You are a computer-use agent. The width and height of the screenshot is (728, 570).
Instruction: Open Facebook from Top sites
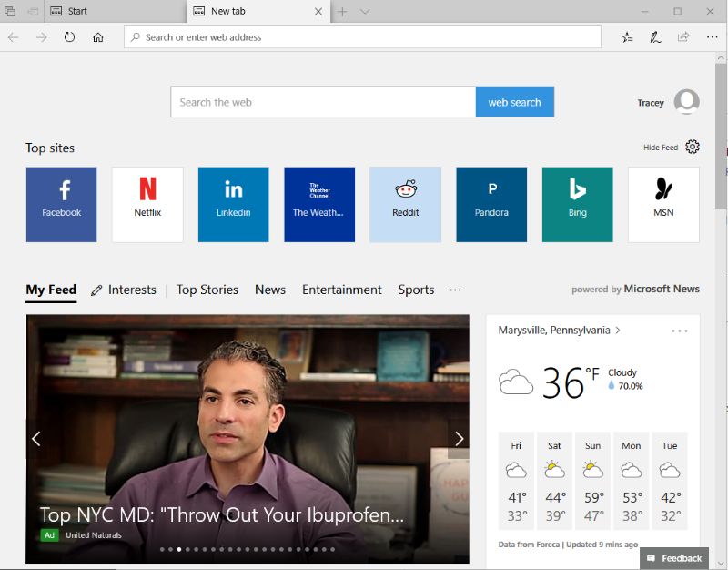(61, 204)
